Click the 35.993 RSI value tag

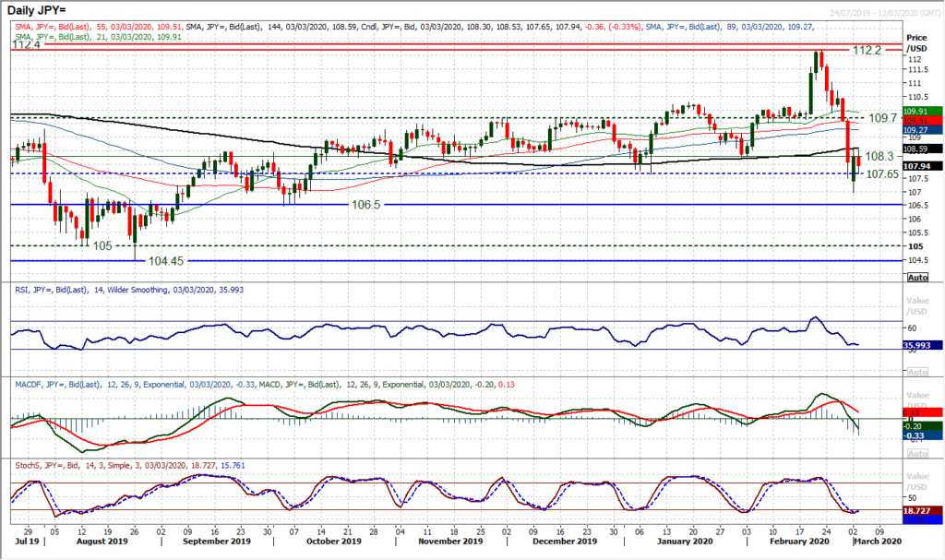click(x=923, y=344)
